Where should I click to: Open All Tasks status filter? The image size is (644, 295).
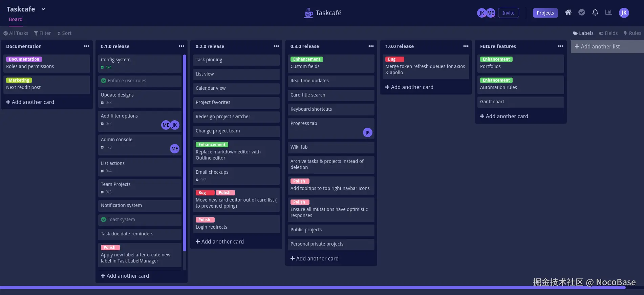tap(16, 33)
